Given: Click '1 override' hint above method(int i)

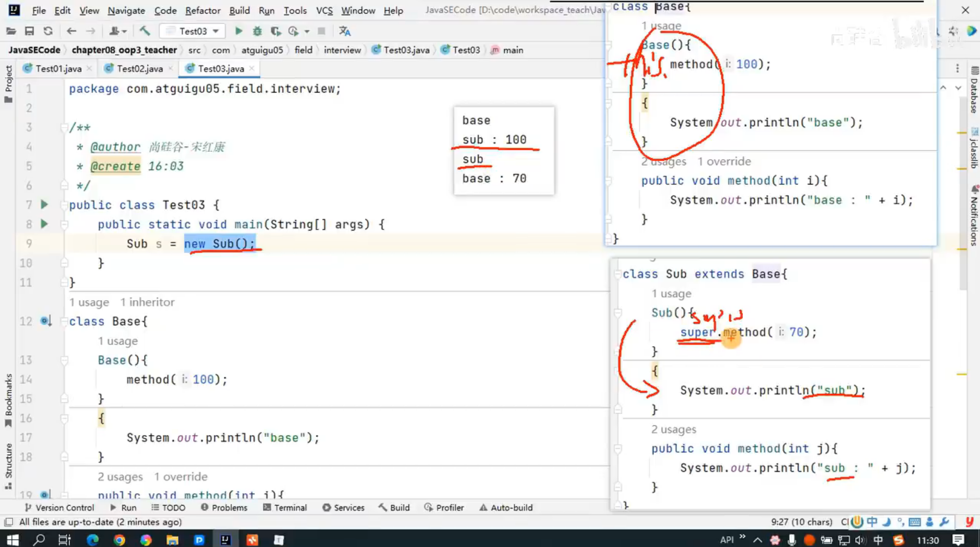Looking at the screenshot, I should [x=181, y=476].
